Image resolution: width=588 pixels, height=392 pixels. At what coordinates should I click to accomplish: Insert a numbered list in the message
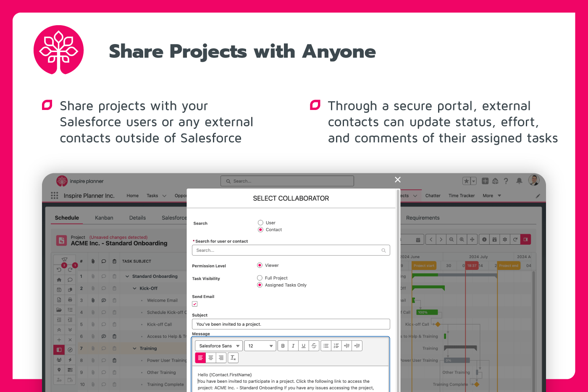[x=336, y=346]
